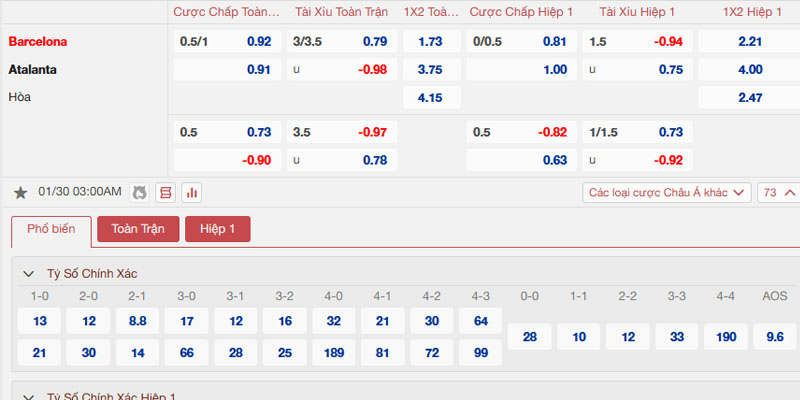The height and width of the screenshot is (400, 800).
Task: Select first half 1X2 odds 2.21
Action: click(749, 41)
